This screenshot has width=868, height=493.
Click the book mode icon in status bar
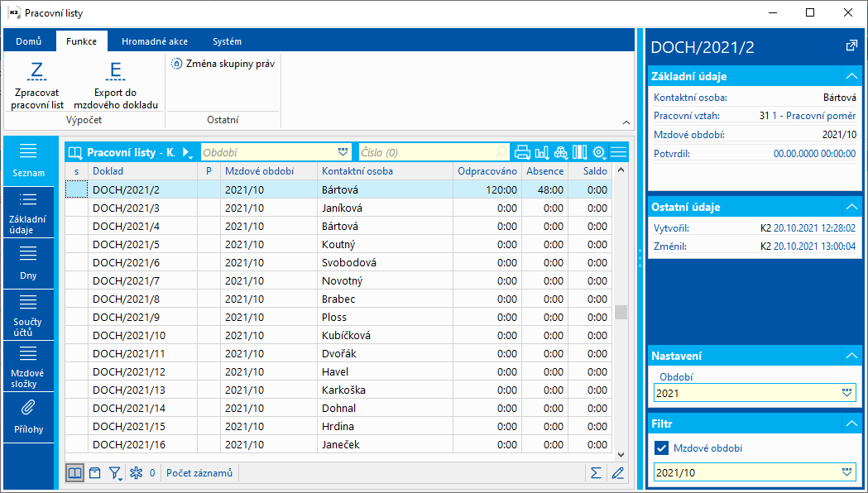(x=75, y=472)
